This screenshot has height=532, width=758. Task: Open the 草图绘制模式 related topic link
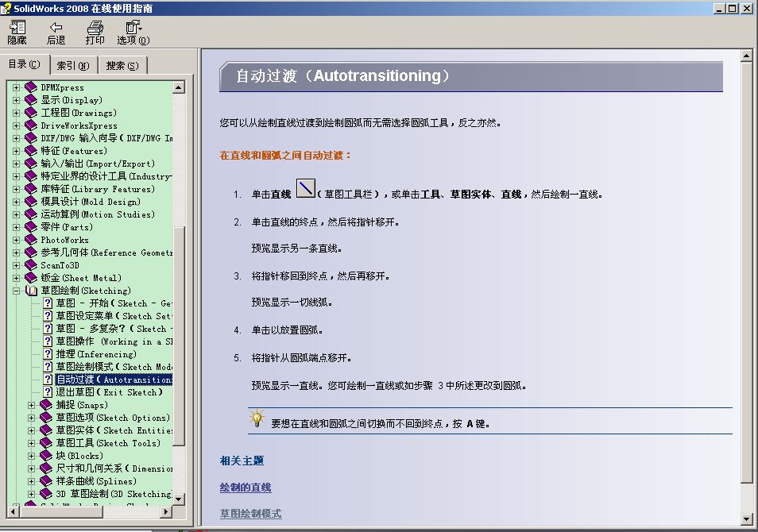(250, 513)
